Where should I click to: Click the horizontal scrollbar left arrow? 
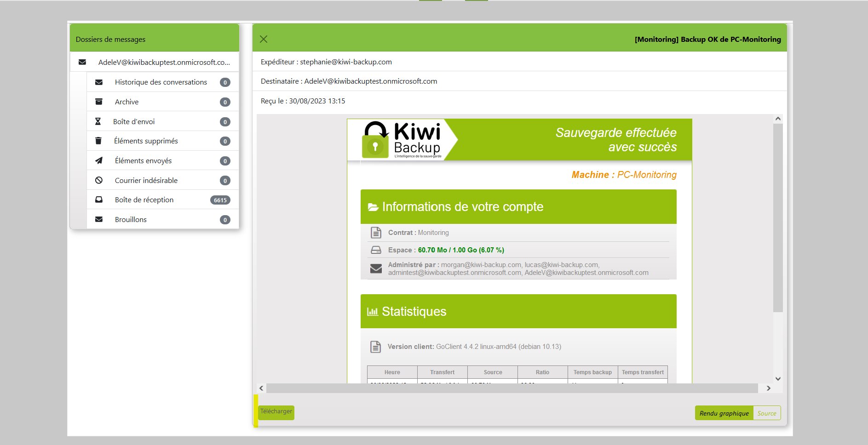coord(261,388)
